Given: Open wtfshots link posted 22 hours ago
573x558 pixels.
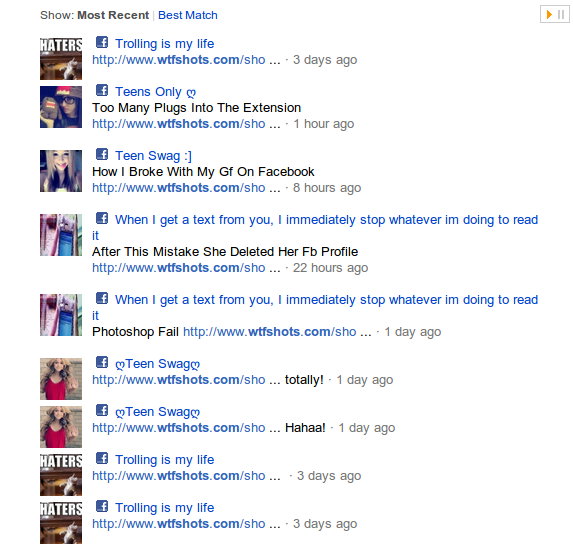Looking at the screenshot, I should pyautogui.click(x=186, y=268).
